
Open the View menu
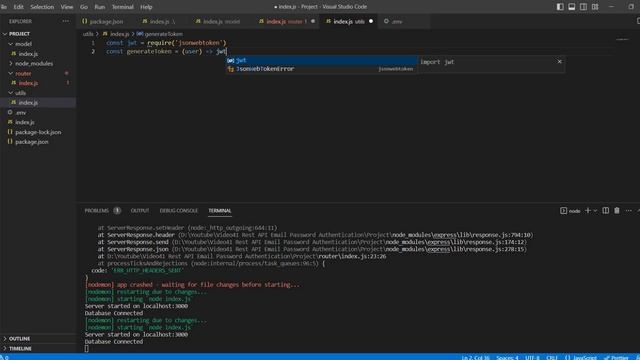[67, 7]
